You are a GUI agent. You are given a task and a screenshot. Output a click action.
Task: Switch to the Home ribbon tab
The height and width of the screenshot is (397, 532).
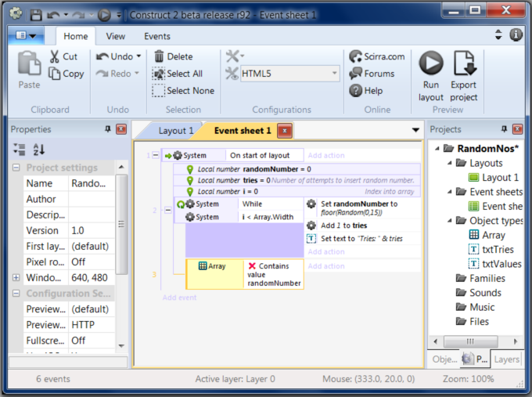(76, 36)
